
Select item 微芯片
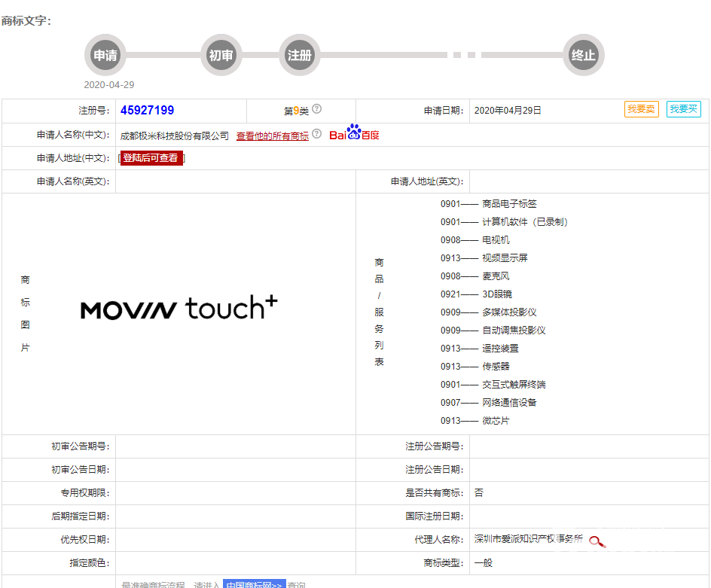[496, 421]
